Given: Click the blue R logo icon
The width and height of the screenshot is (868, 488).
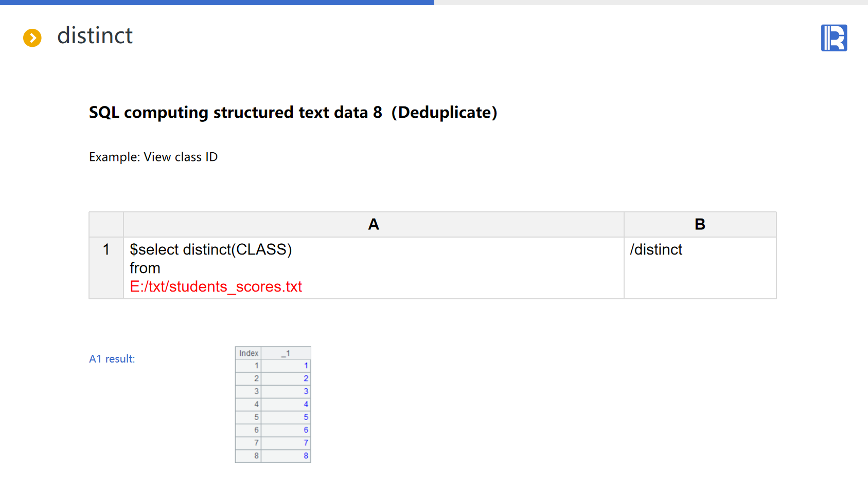Looking at the screenshot, I should point(834,38).
